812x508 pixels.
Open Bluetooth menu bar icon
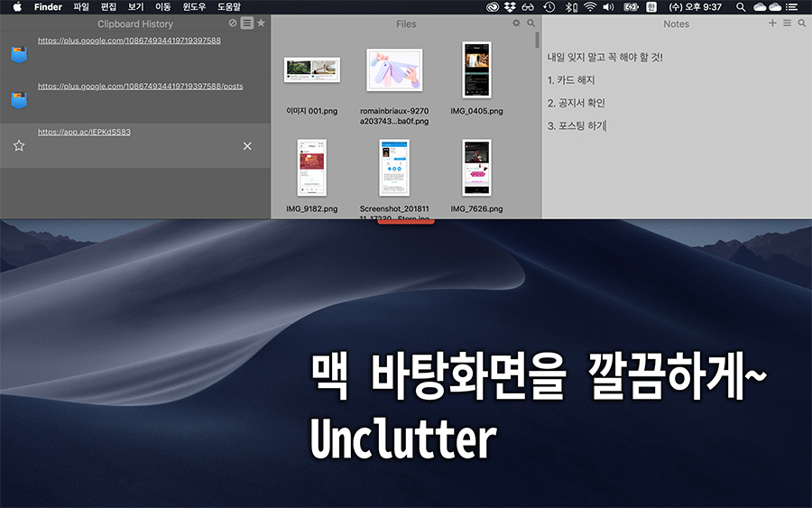coord(571,6)
